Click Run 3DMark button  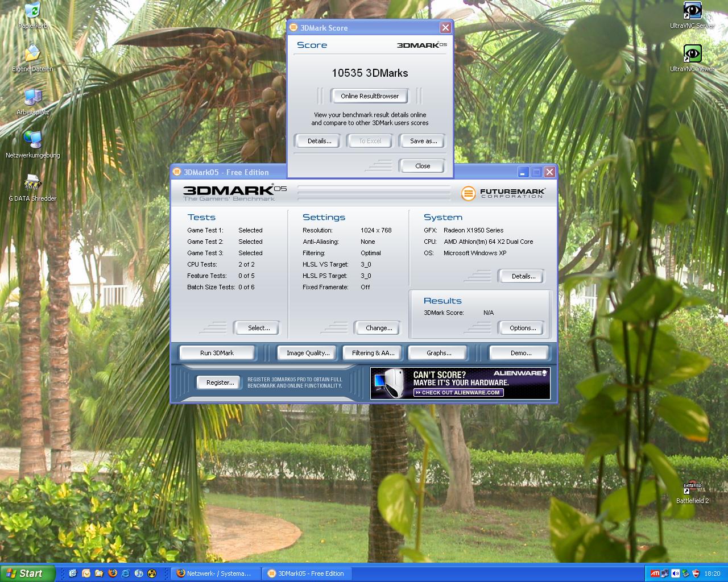tap(217, 353)
